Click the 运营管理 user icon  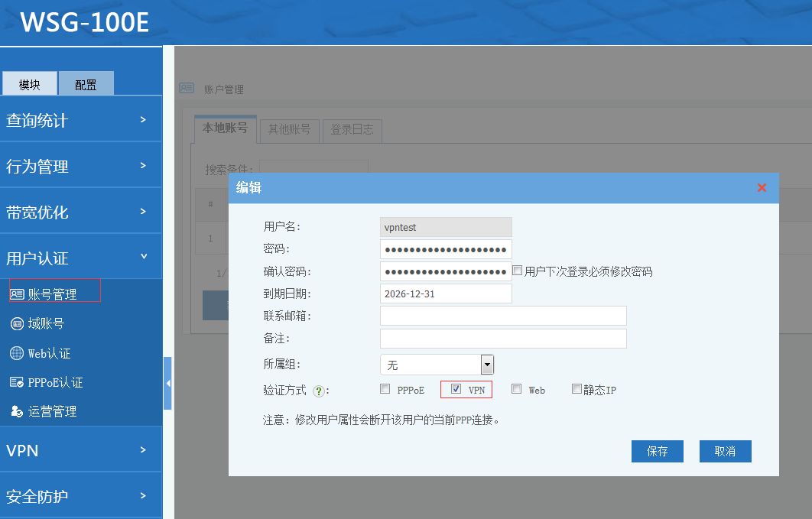18,411
